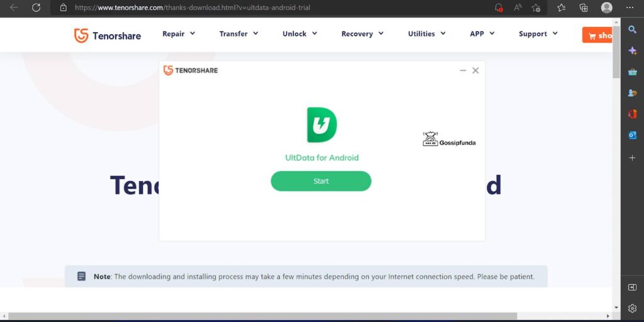Click the plus icon to customize the sidebar
This screenshot has height=322, width=644.
tap(633, 158)
